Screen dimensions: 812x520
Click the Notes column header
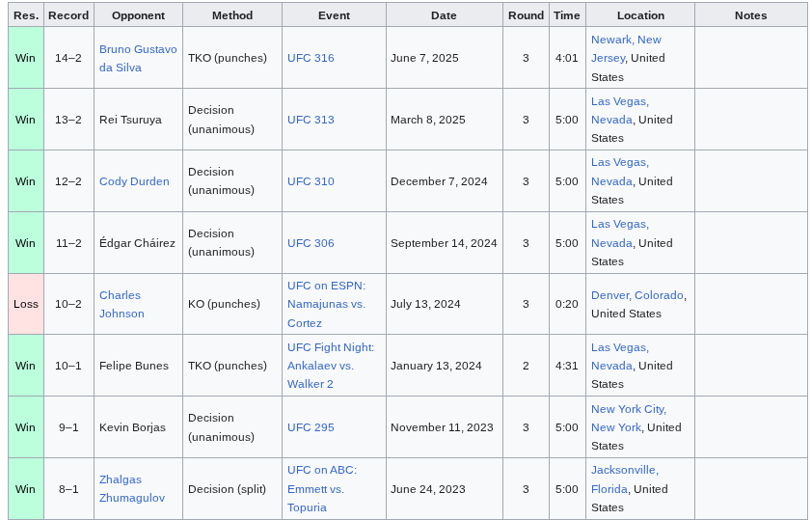750,15
